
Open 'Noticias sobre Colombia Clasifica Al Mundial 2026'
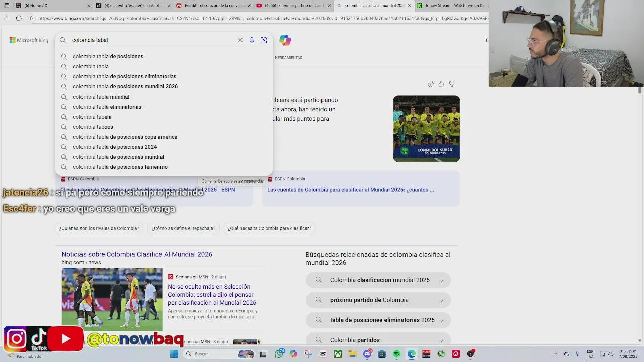[x=137, y=254]
